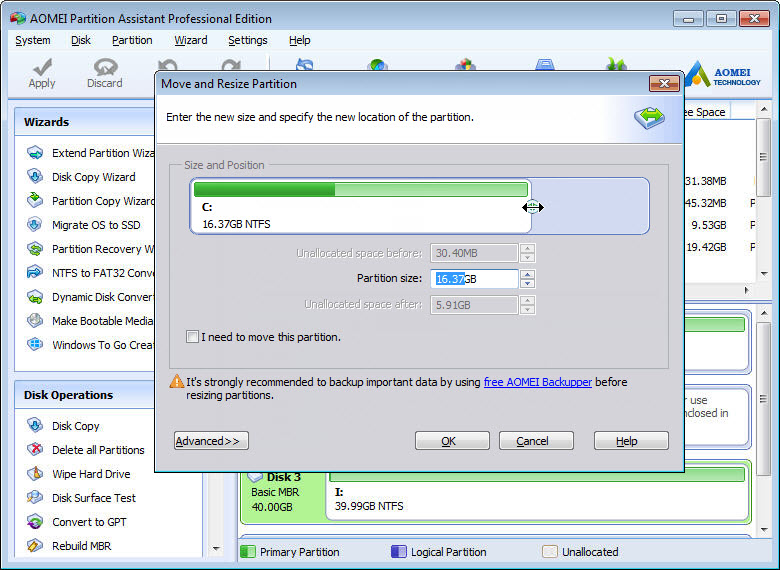Follow the free AOMEI Backupper link
Image resolution: width=780 pixels, height=570 pixels.
538,382
